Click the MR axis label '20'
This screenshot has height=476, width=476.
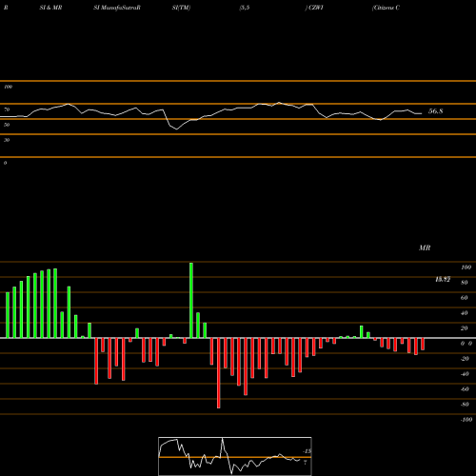(465, 328)
